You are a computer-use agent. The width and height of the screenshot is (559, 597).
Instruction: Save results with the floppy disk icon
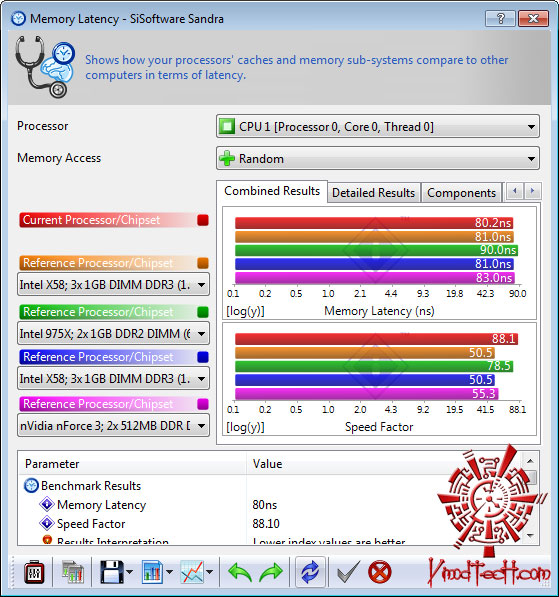(112, 571)
